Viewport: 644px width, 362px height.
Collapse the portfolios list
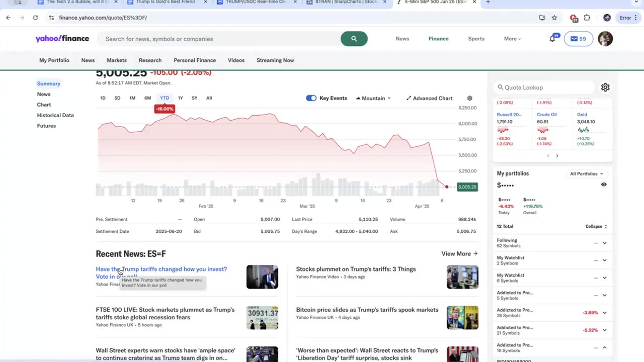pyautogui.click(x=596, y=227)
